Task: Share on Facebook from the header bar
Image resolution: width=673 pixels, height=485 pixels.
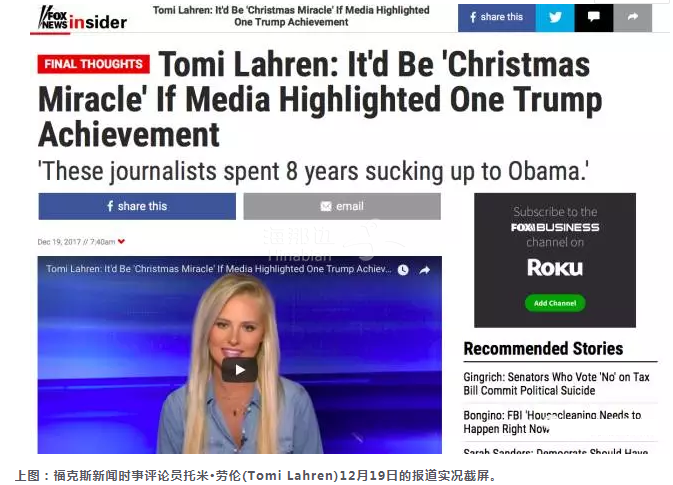Action: coord(497,18)
